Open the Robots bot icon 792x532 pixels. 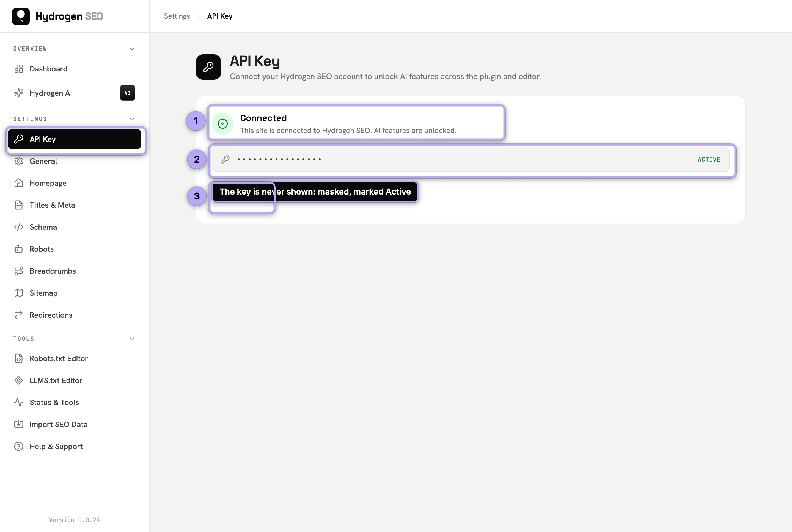point(19,249)
